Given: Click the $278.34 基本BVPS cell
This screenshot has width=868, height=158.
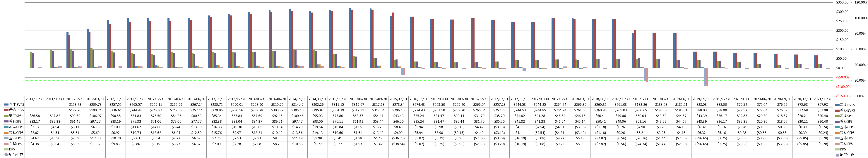Looking at the screenshot, I should pos(399,105).
